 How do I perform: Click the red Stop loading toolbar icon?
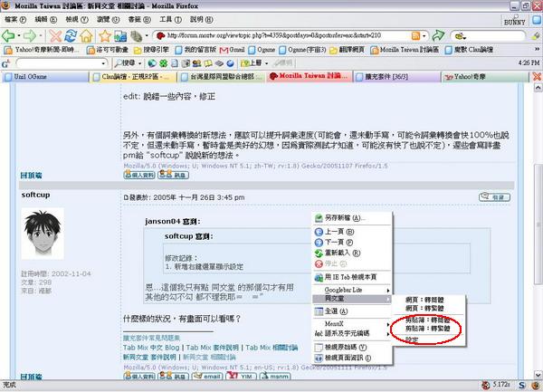54,35
